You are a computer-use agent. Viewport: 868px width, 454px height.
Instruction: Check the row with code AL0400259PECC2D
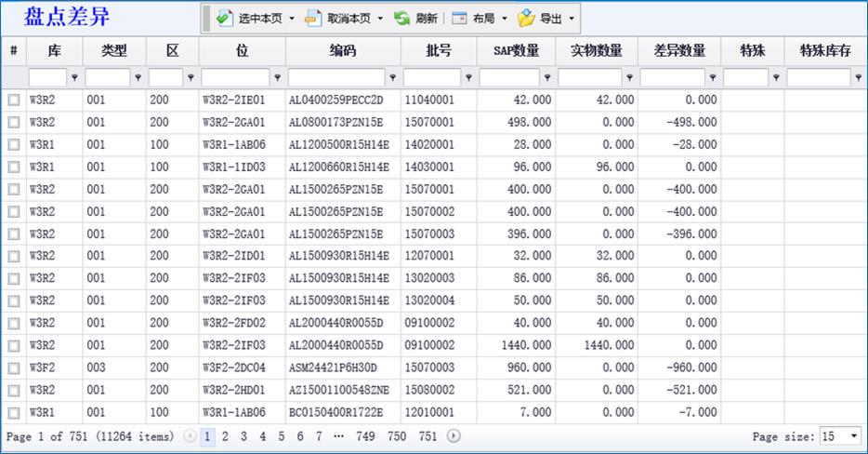[x=14, y=100]
